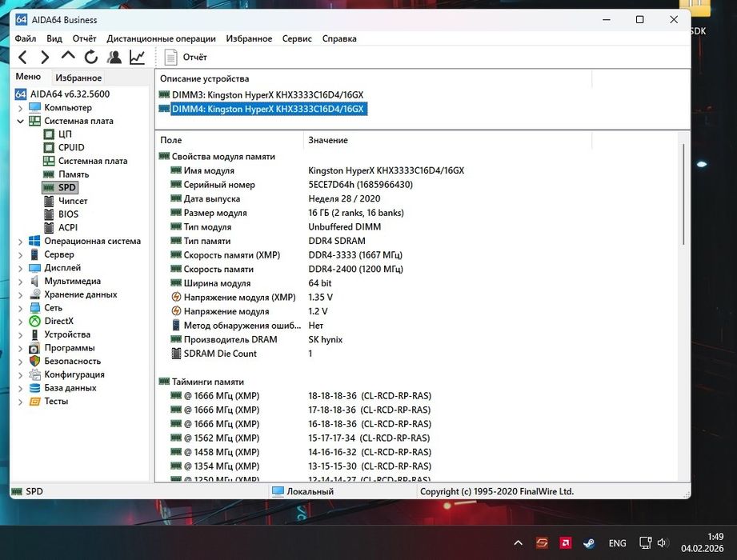Select the CPUID item in the tree
Image resolution: width=737 pixels, height=560 pixels.
coord(71,147)
